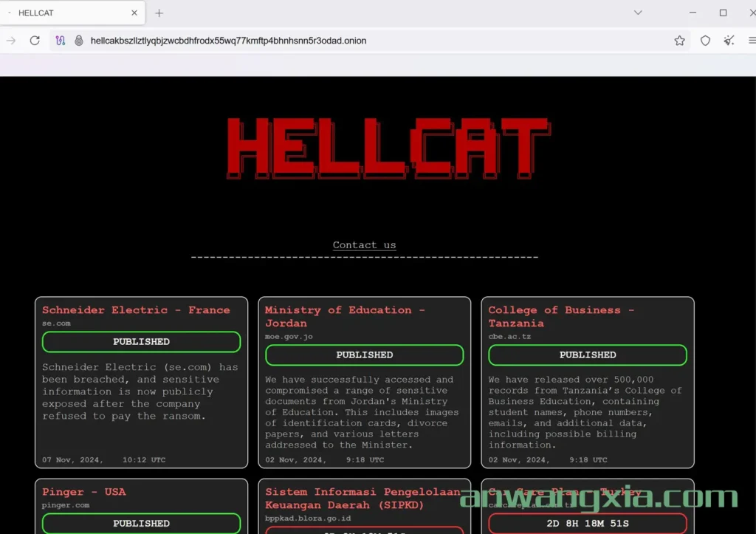The width and height of the screenshot is (756, 534).
Task: Reload the page with the refresh icon
Action: click(x=35, y=41)
